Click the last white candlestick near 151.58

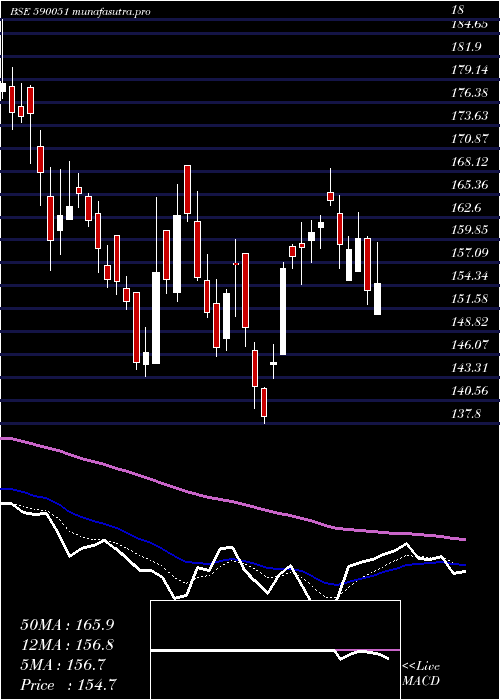coord(377,299)
